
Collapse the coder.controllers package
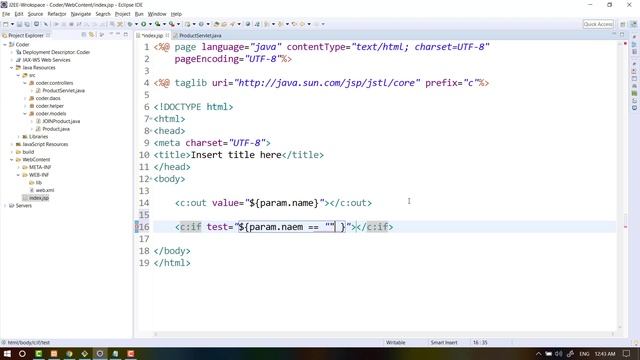(x=24, y=83)
